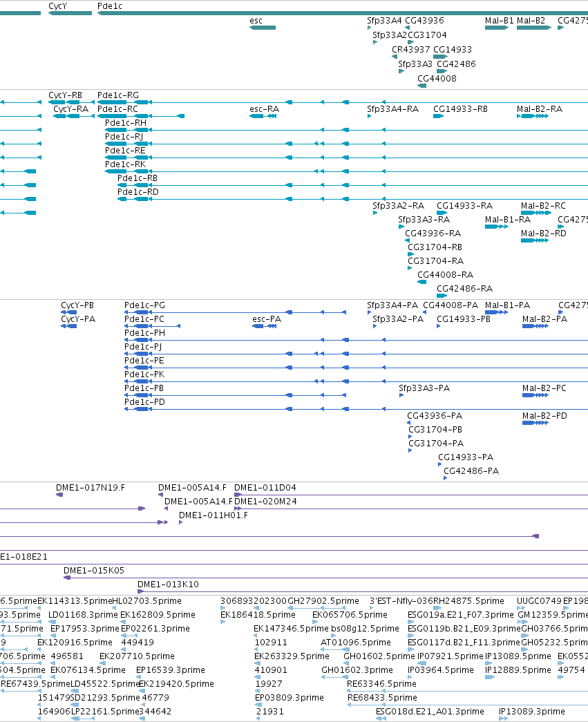The image size is (588, 722).
Task: Click the Pde1c-PK protein label
Action: (144, 374)
